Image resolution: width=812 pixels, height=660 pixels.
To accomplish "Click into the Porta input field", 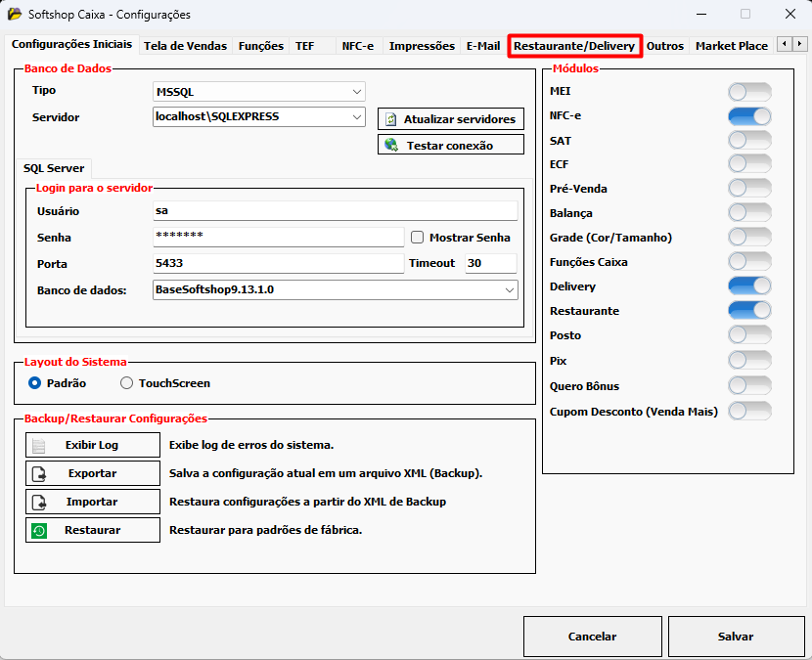I will point(278,264).
